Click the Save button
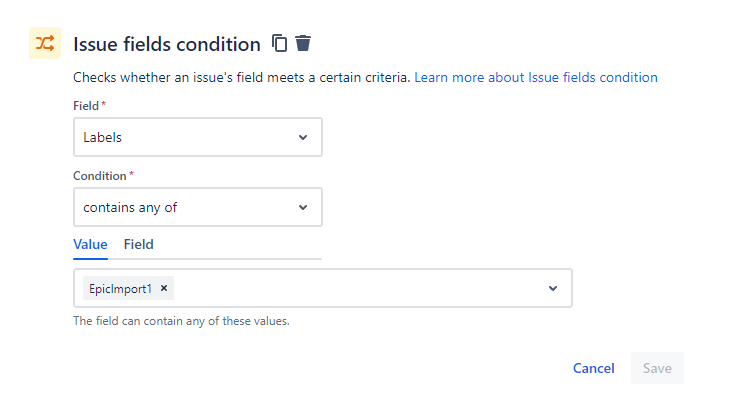This screenshot has height=415, width=732. point(657,368)
